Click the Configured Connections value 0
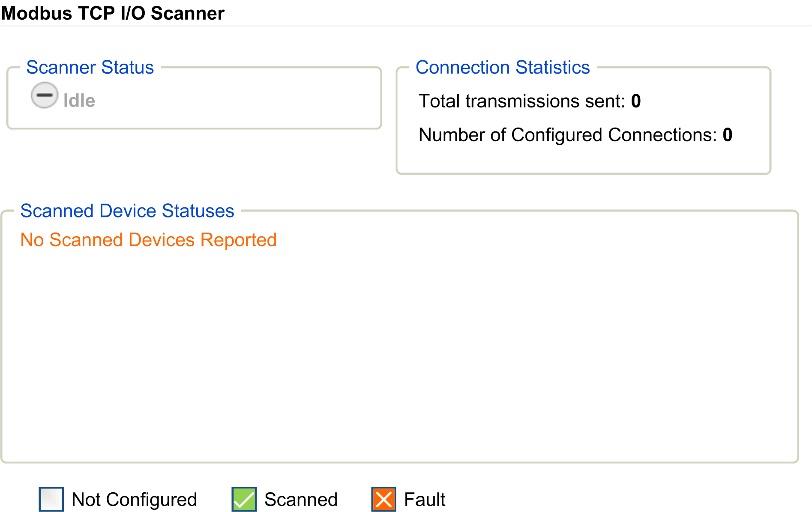This screenshot has height=512, width=812. tap(728, 135)
